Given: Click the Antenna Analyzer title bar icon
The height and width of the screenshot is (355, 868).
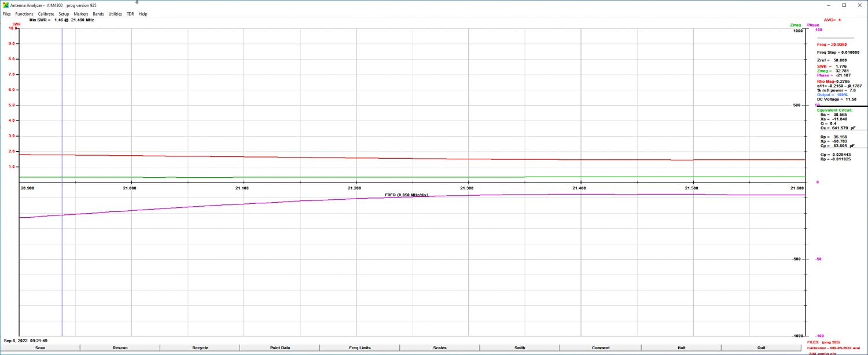Looking at the screenshot, I should 6,5.
